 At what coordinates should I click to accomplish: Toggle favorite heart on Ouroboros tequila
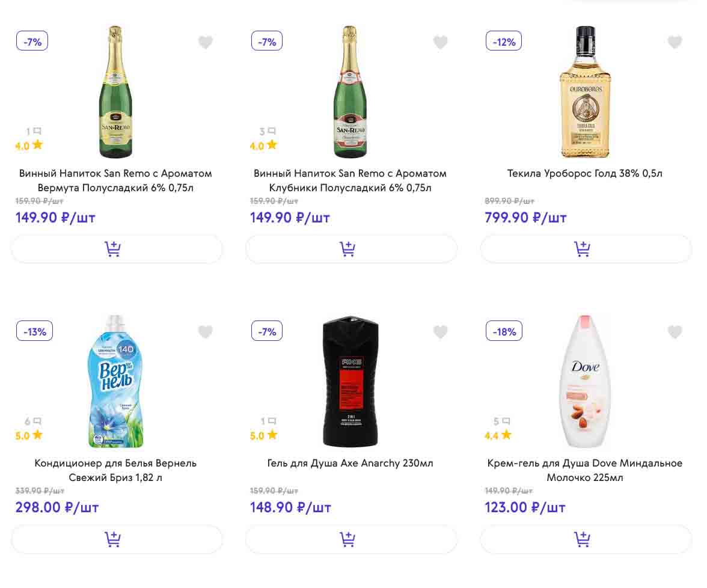coord(675,42)
